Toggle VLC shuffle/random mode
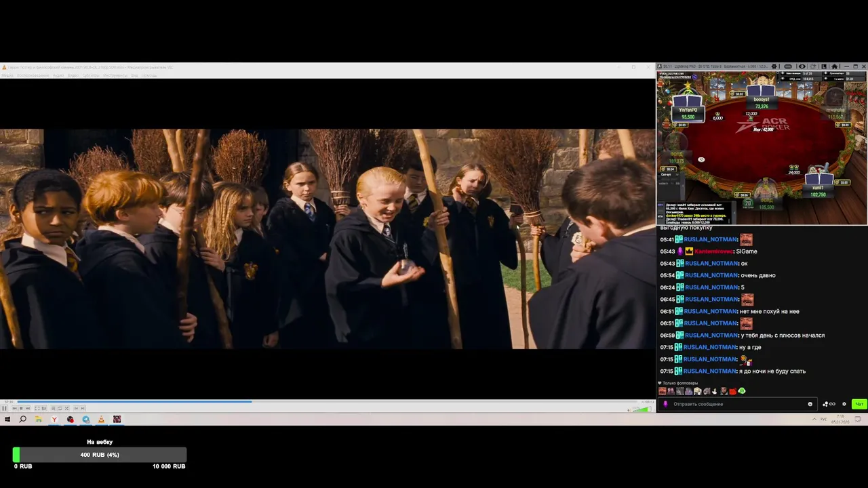The height and width of the screenshot is (488, 868). click(x=66, y=408)
